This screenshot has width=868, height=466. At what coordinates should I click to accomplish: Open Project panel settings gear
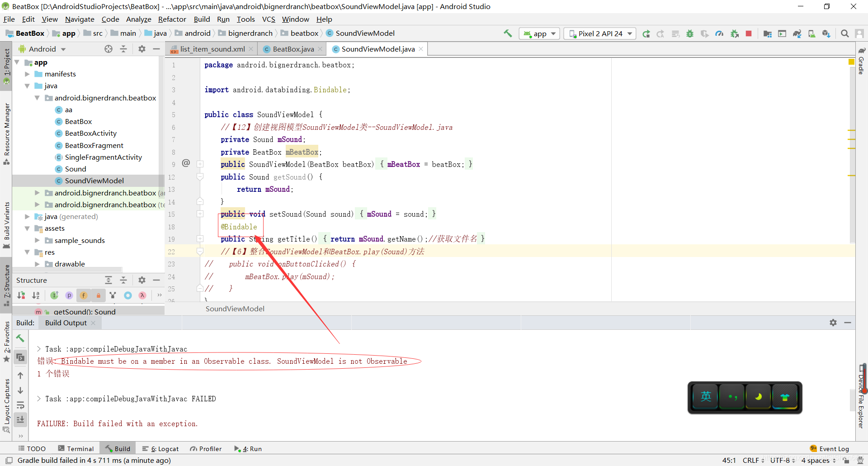[x=142, y=49]
